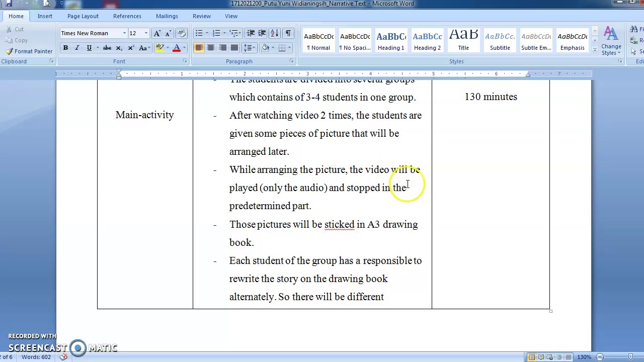Click the Shading paint bucket icon

265,48
